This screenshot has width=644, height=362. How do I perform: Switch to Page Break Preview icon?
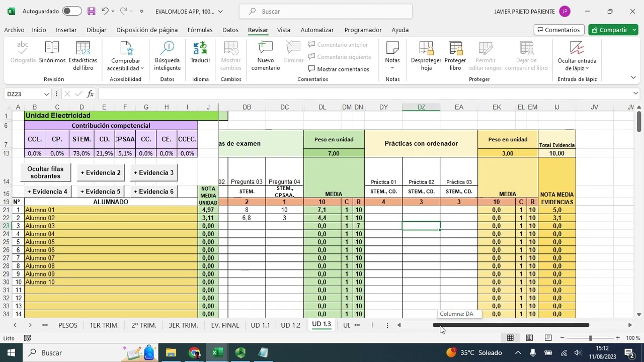click(x=548, y=338)
